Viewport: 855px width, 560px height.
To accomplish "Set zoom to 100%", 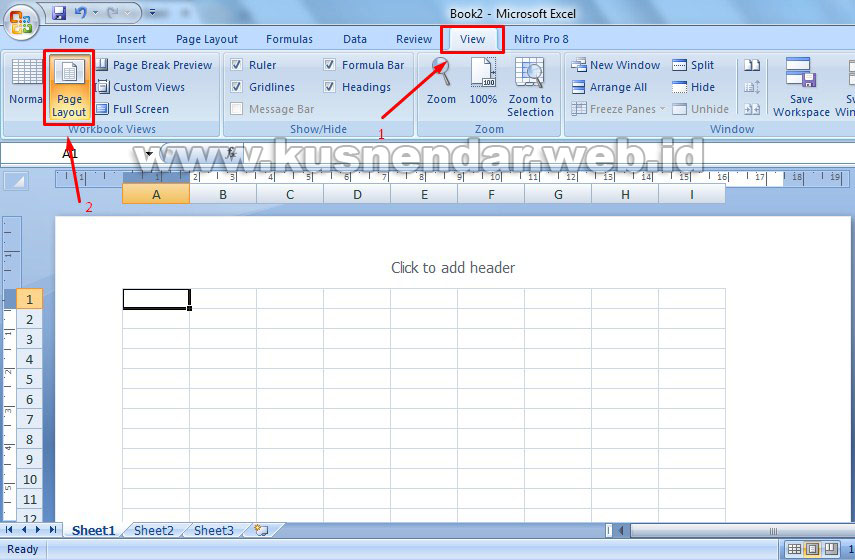I will 483,82.
